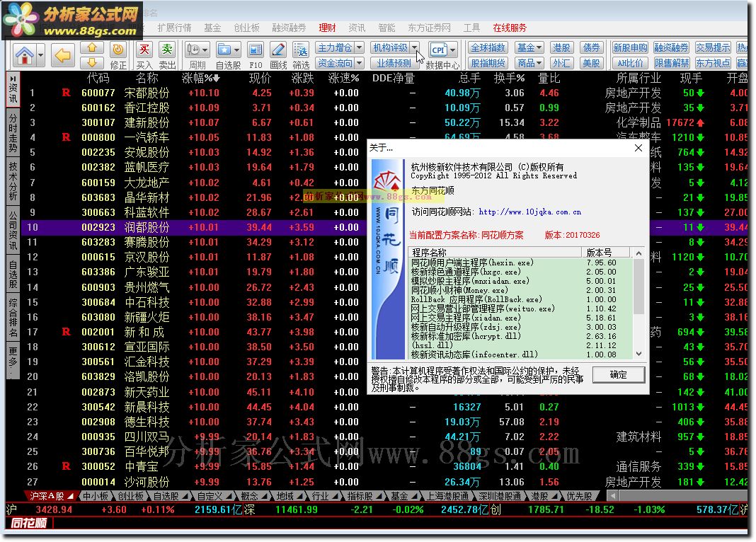
Task: Open the 资讯 sidebar tab
Action: pos(13,90)
